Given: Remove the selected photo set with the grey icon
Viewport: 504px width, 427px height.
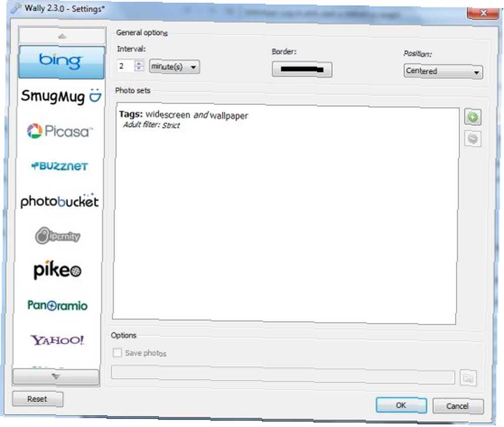Looking at the screenshot, I should [x=473, y=139].
